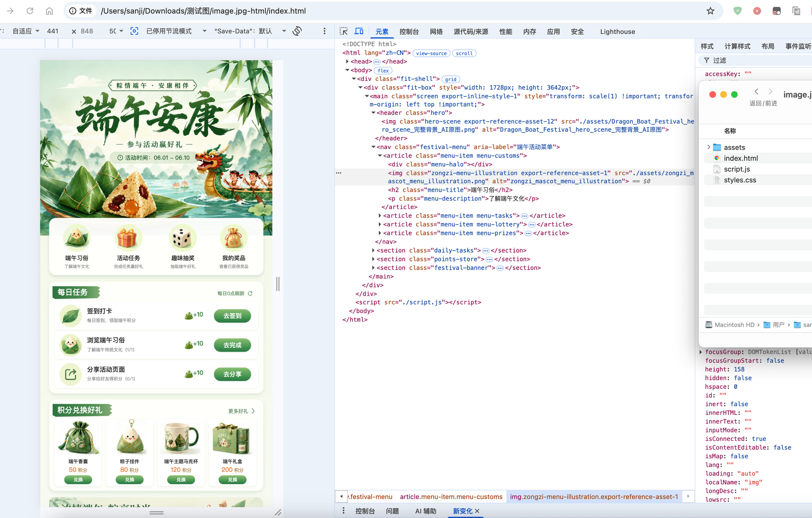The image size is (812, 518).
Task: Toggle the grid badge on fit-shell
Action: click(450, 79)
